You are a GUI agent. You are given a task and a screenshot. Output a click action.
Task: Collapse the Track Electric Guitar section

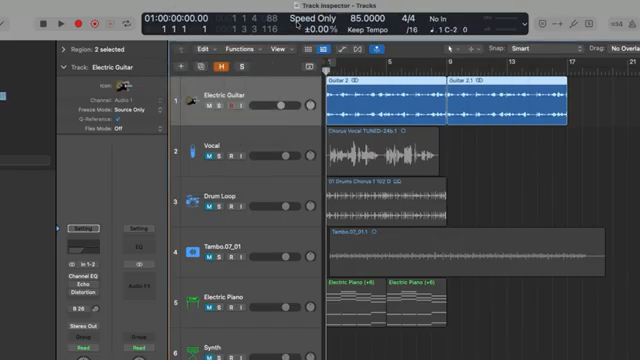63,67
